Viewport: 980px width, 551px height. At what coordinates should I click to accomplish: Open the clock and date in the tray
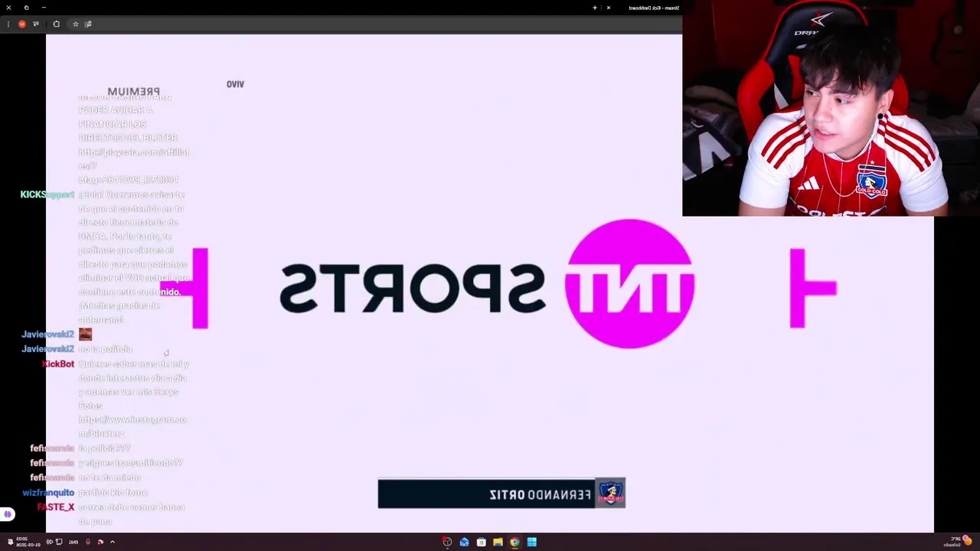[x=28, y=542]
